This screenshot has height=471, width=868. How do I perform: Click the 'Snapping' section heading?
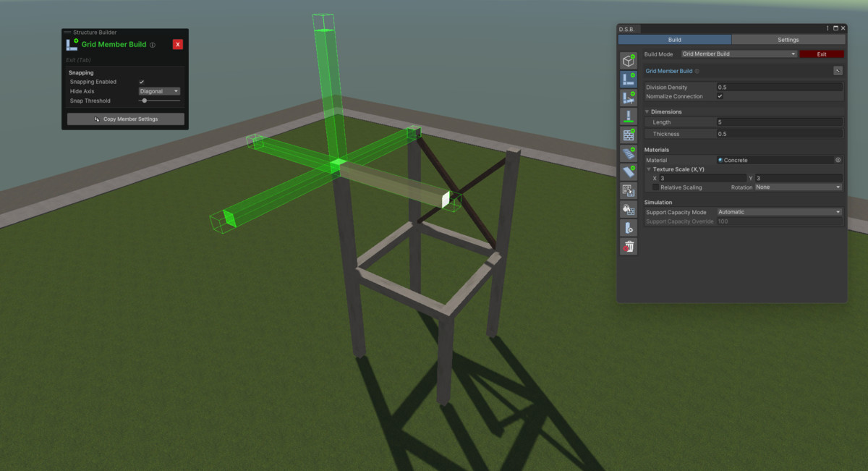[81, 72]
